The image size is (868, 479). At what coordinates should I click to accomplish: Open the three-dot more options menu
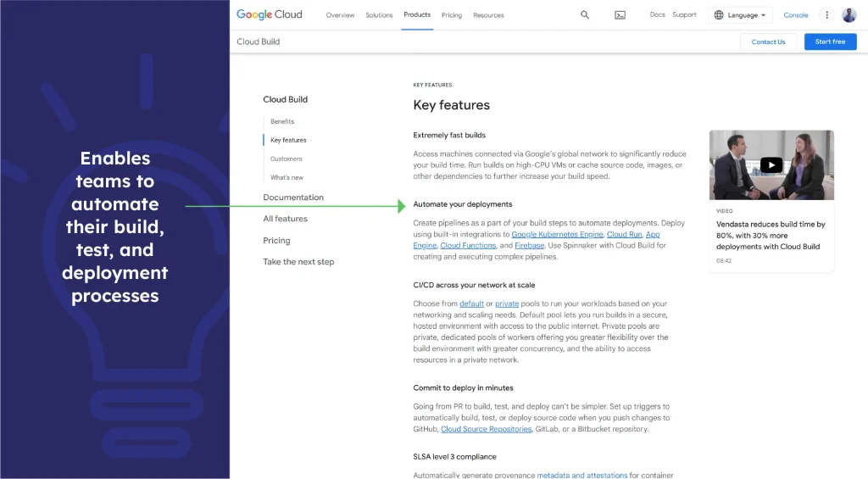point(827,15)
